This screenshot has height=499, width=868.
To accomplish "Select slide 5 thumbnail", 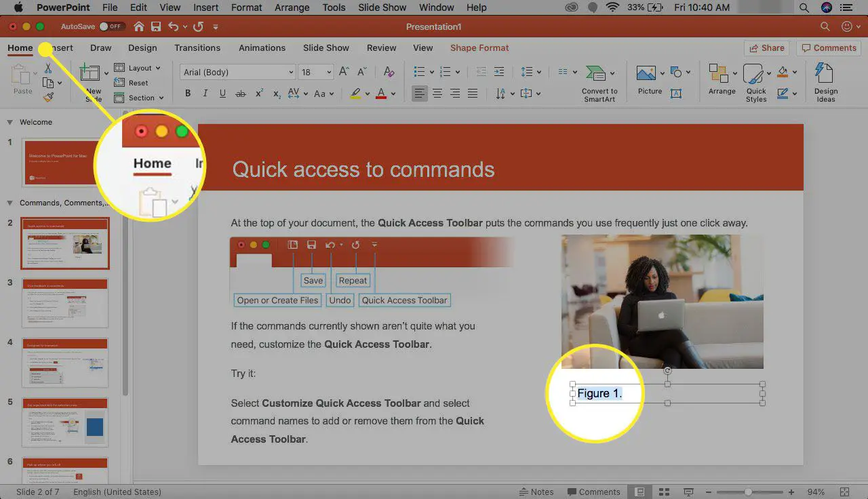I will coord(65,422).
